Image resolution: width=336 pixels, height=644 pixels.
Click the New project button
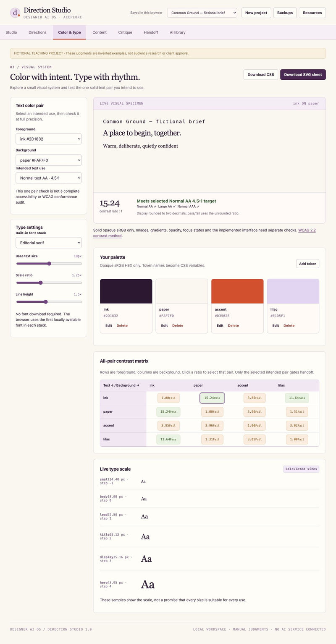coord(256,13)
